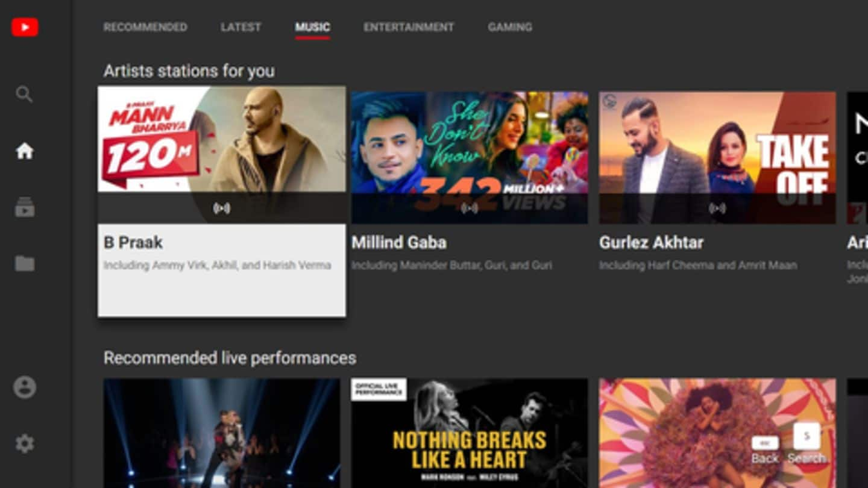Open Subscriptions icon in sidebar

point(25,207)
